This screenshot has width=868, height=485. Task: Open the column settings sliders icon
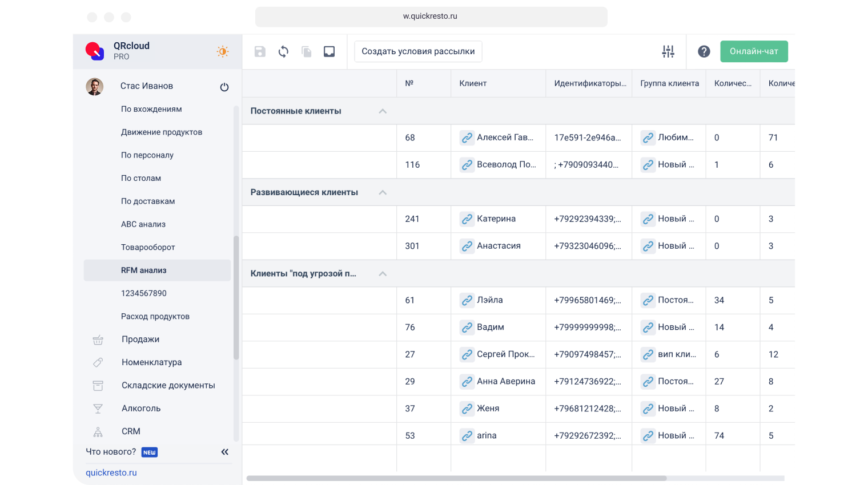(668, 51)
